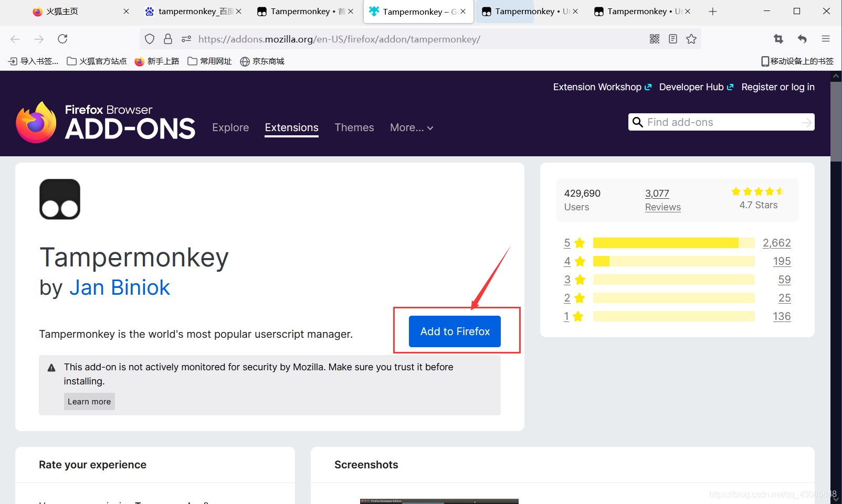Click the undo closed tab arrow icon

802,39
